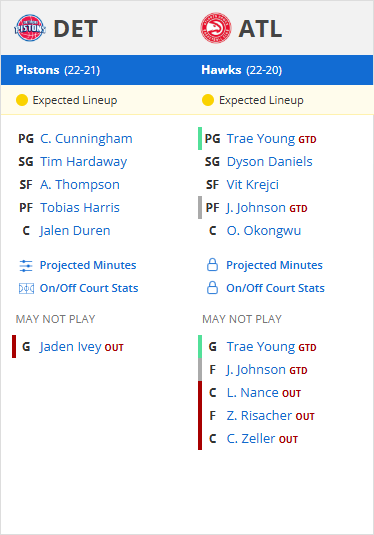Click Z. Risacher in May Not Play list

[259, 416]
